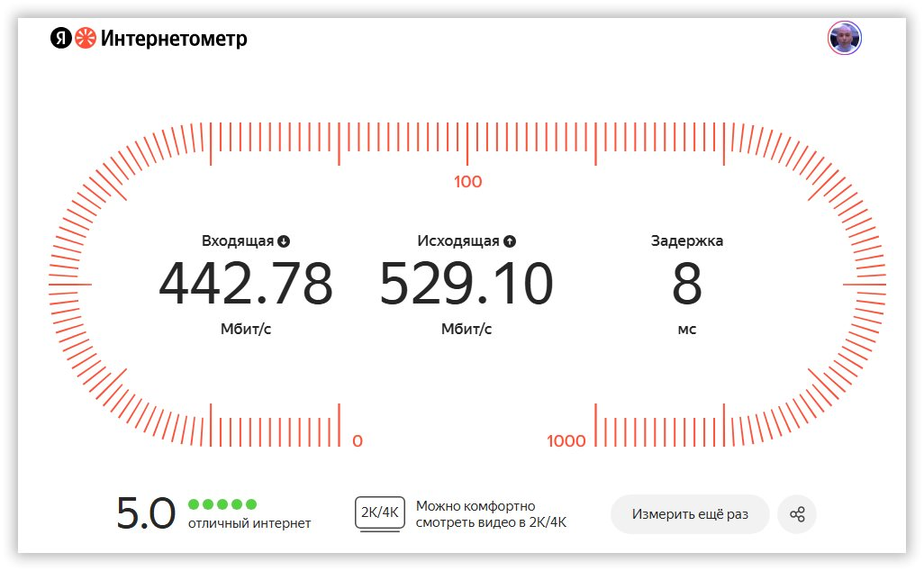Click the 'Задержка' label

coord(687,240)
